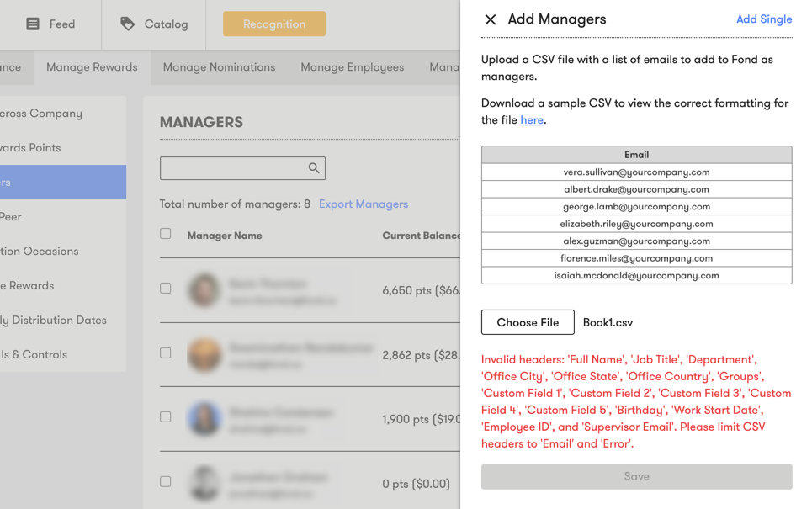
Task: Click the Feed list icon
Action: (x=33, y=24)
